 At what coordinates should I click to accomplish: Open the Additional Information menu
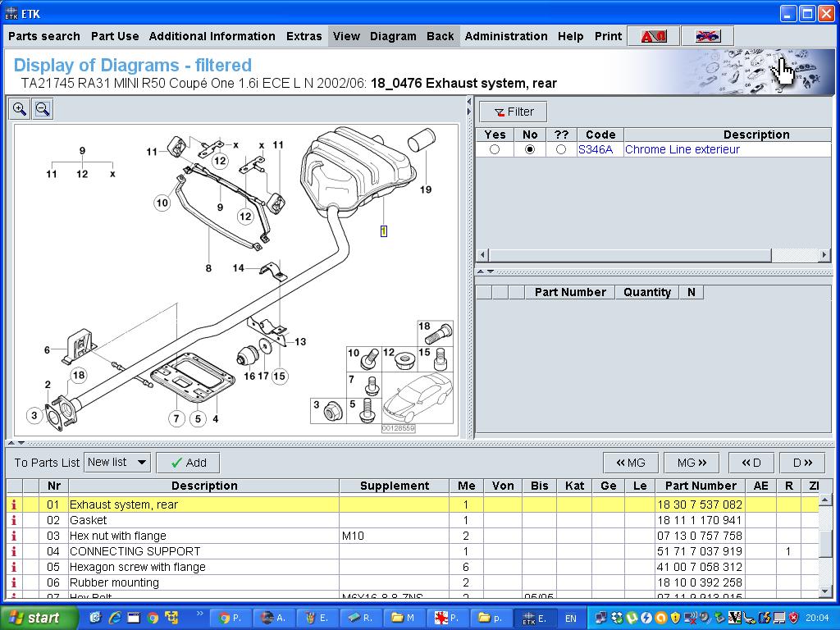pos(212,36)
